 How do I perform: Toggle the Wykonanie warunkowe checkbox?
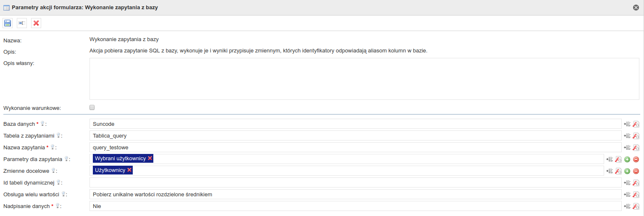click(x=92, y=107)
